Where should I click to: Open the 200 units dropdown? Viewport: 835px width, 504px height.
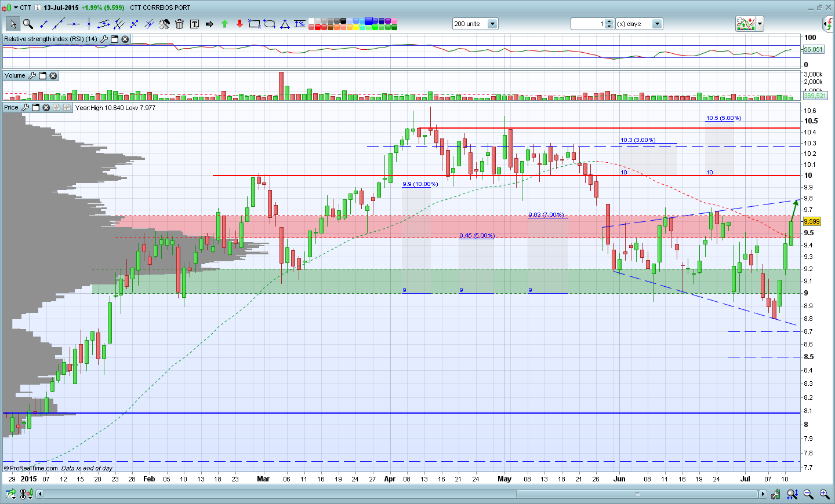tap(492, 24)
